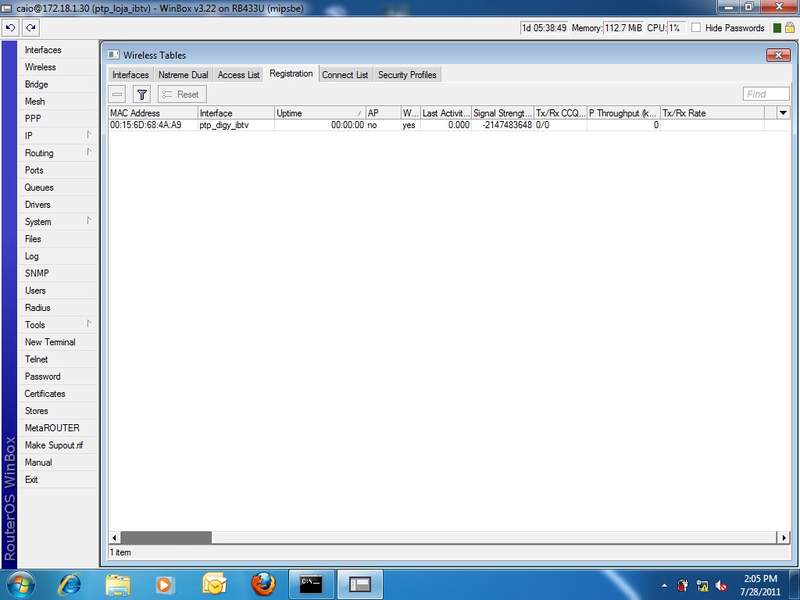Click the scrollbar left arrow
The height and width of the screenshot is (600, 800).
(114, 537)
